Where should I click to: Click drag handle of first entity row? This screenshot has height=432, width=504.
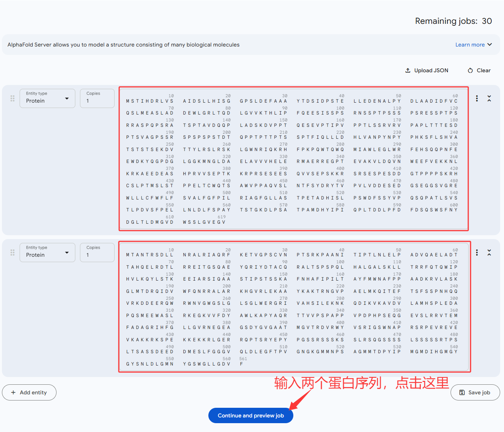(12, 98)
